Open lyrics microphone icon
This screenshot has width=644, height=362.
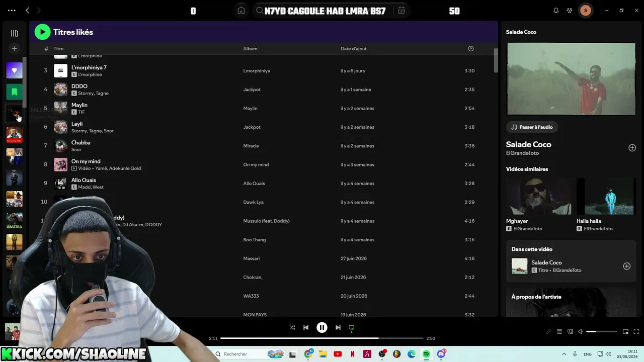[x=548, y=331]
